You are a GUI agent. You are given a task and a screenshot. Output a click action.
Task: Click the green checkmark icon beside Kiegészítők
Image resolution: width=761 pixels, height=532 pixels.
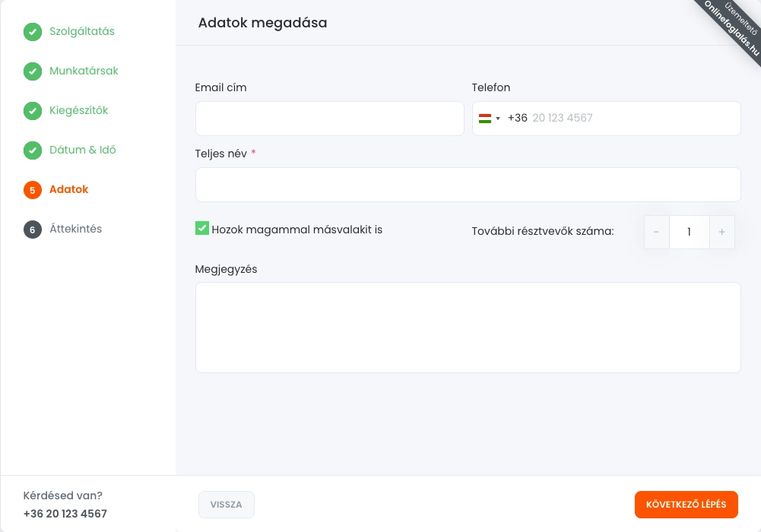[32, 111]
